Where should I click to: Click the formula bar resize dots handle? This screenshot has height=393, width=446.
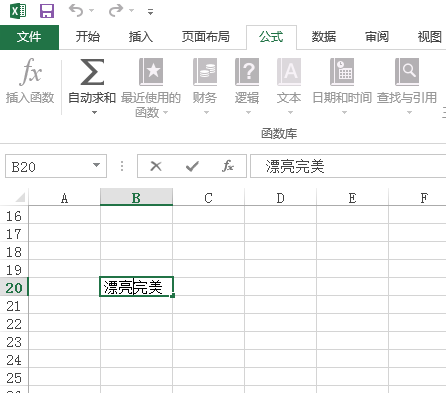click(x=122, y=166)
